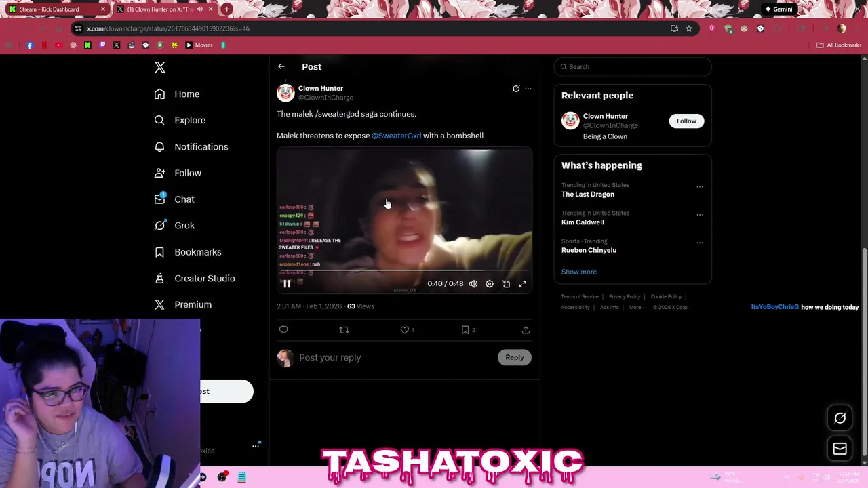Open more options for Kim Caldwell
The image size is (868, 488).
point(700,215)
